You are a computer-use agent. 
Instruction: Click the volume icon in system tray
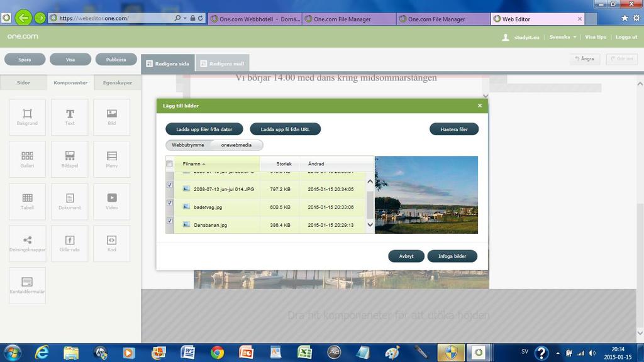[592, 353]
